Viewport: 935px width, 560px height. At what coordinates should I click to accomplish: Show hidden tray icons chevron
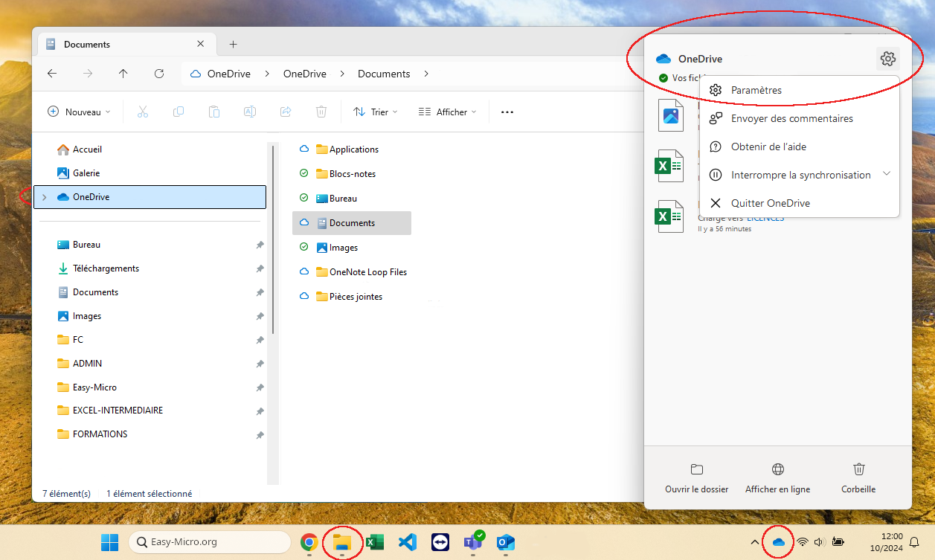click(x=754, y=542)
